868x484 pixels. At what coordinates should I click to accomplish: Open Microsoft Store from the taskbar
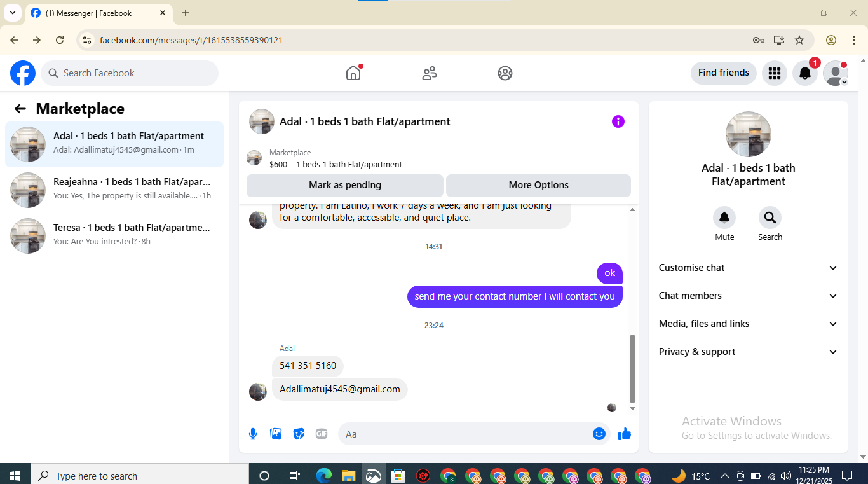(398, 476)
